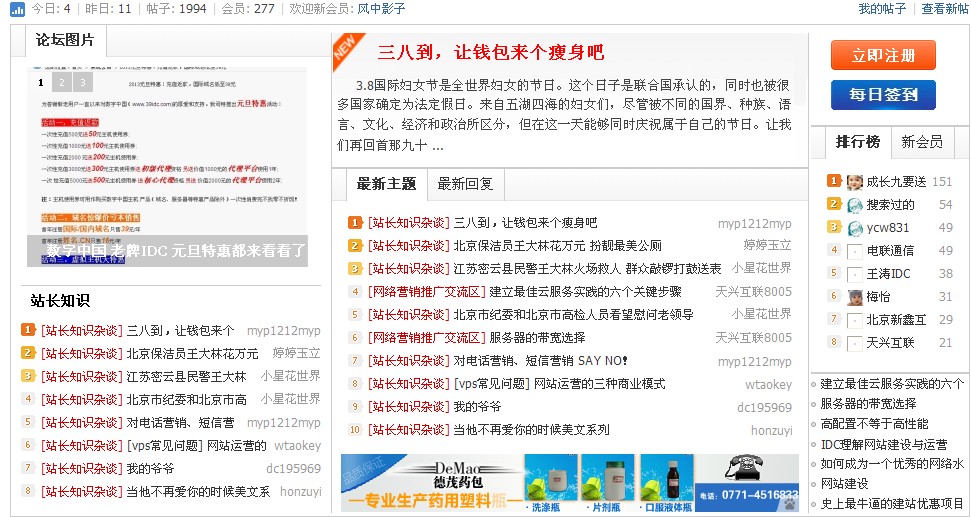Open 网站建设 sidebar link
The width and height of the screenshot is (971, 517).
tap(844, 484)
